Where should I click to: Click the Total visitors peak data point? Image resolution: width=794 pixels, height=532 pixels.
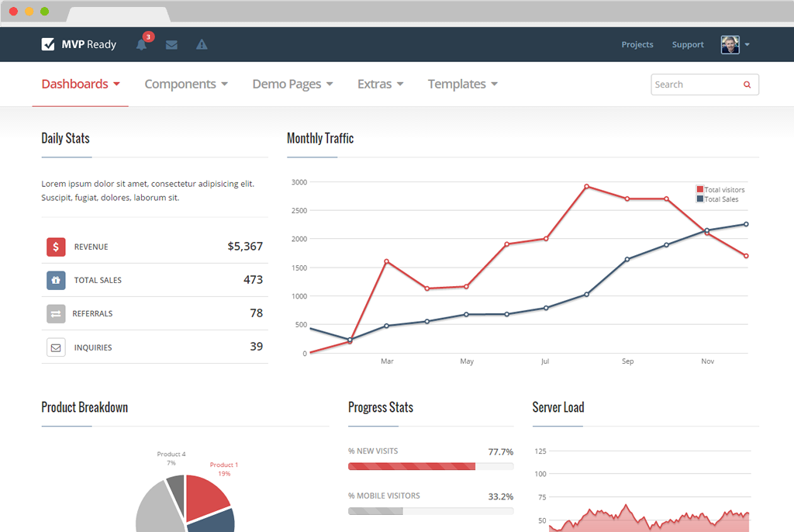(586, 186)
